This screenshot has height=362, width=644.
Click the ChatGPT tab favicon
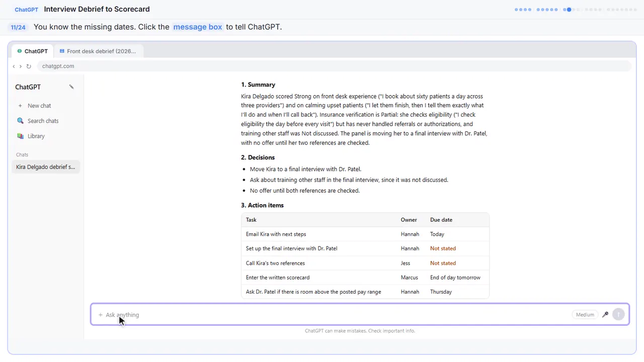pyautogui.click(x=20, y=51)
